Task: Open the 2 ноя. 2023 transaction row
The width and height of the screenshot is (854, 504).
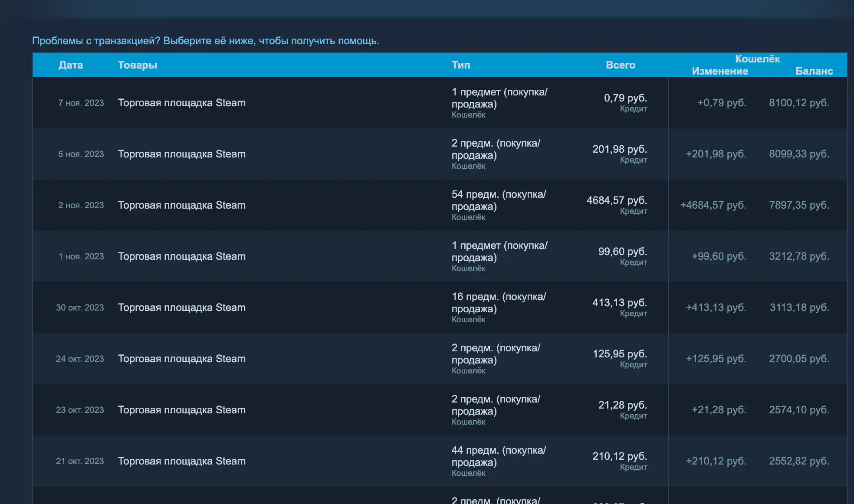Action: pyautogui.click(x=440, y=205)
